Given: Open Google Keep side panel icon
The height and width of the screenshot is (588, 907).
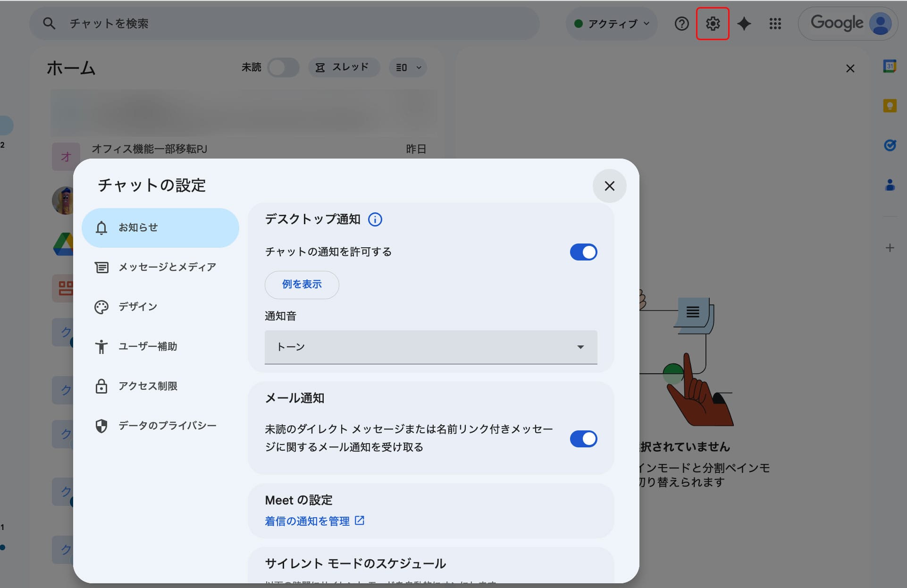Looking at the screenshot, I should point(890,106).
